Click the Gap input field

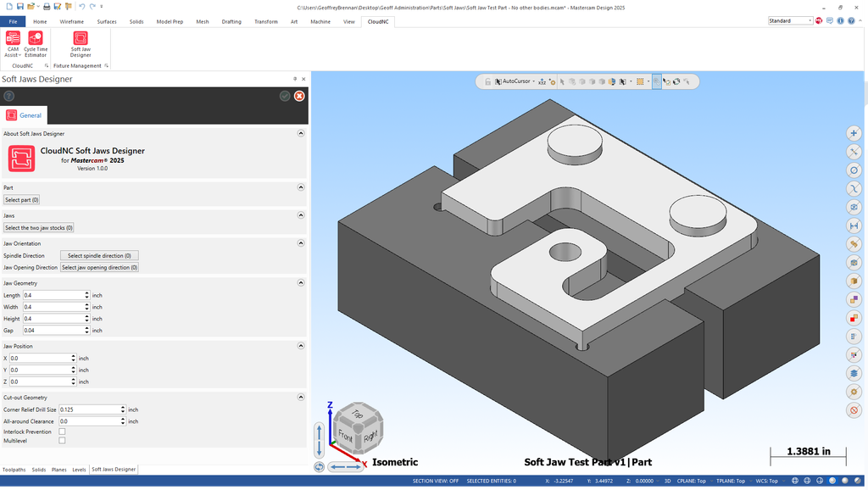53,330
